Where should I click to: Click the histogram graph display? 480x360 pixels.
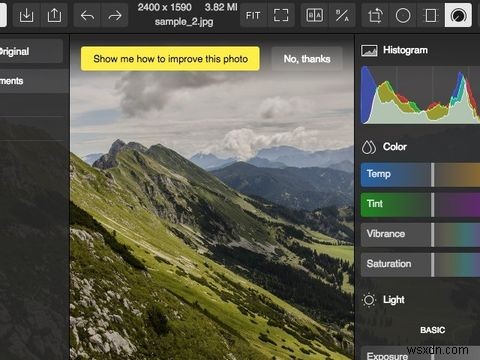(420, 95)
